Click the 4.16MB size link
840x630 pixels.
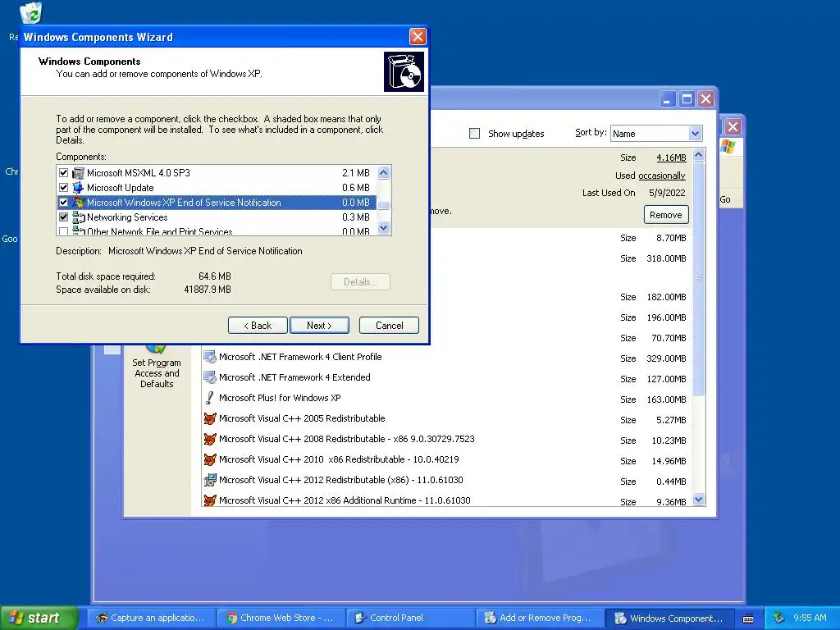tap(671, 157)
